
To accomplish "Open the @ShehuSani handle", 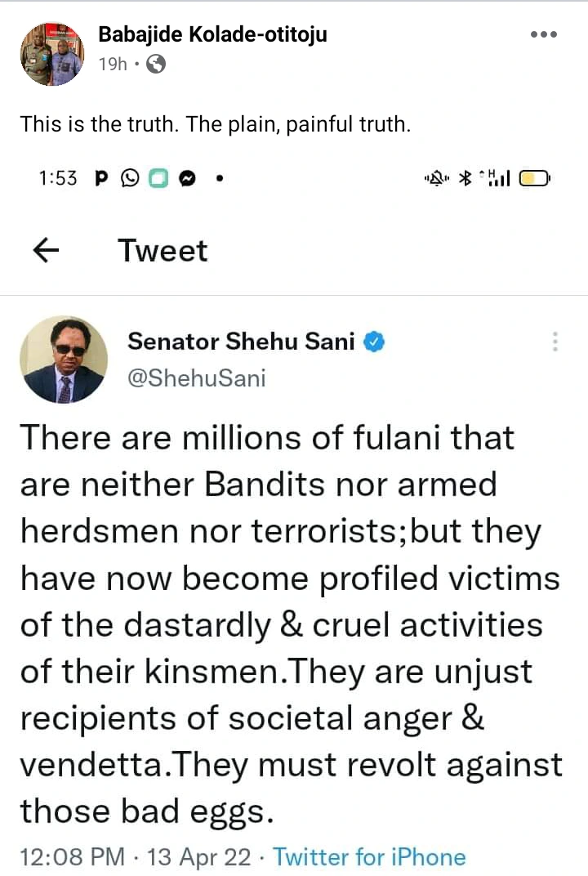I will 196,378.
